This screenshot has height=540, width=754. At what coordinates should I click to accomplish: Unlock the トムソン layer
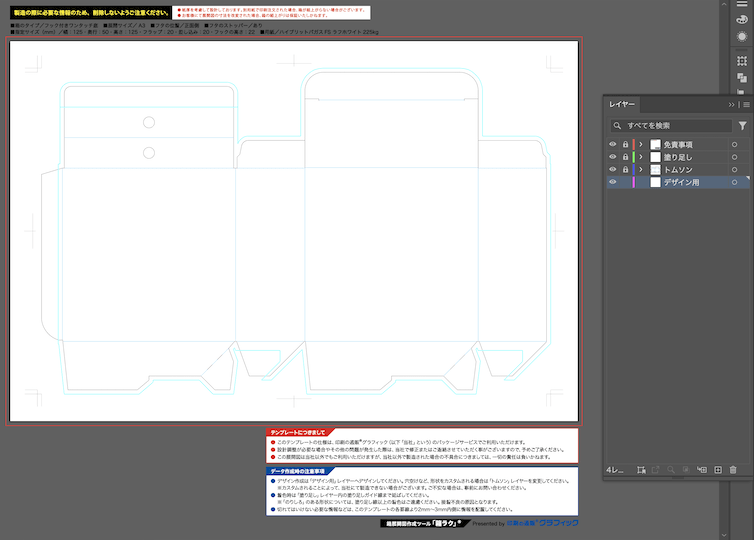pyautogui.click(x=625, y=170)
